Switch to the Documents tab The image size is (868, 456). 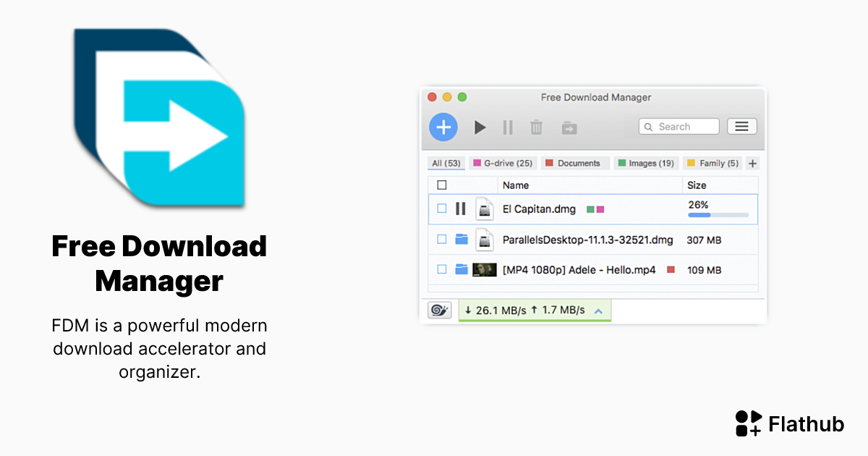575,163
